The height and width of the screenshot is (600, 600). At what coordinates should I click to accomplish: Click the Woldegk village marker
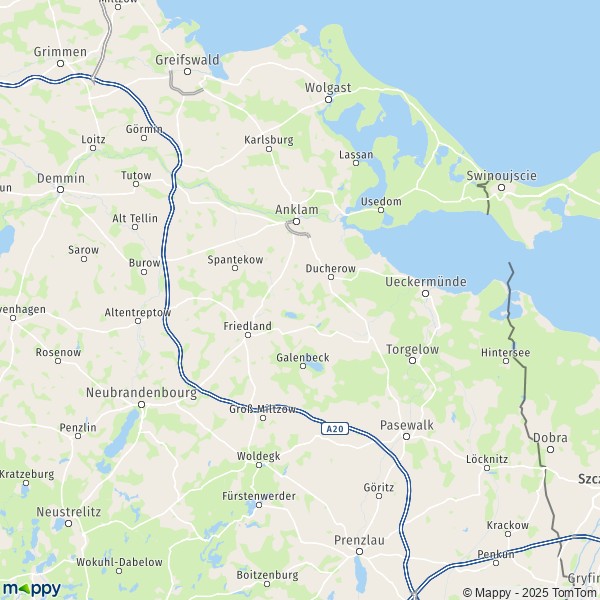click(x=259, y=465)
